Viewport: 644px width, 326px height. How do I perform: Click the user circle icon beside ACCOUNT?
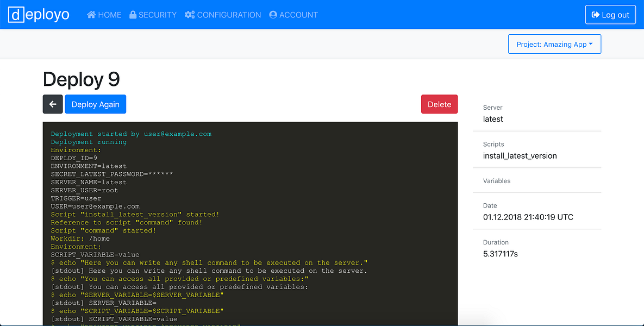tap(273, 15)
